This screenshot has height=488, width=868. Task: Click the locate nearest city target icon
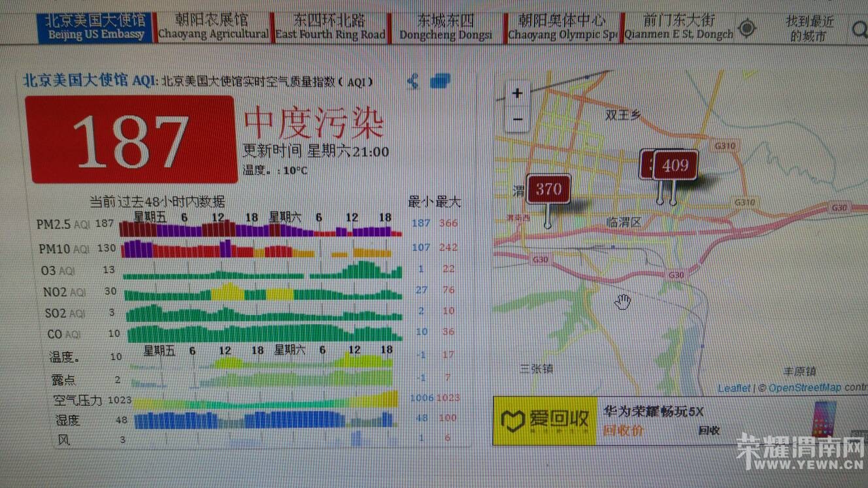pyautogui.click(x=746, y=28)
